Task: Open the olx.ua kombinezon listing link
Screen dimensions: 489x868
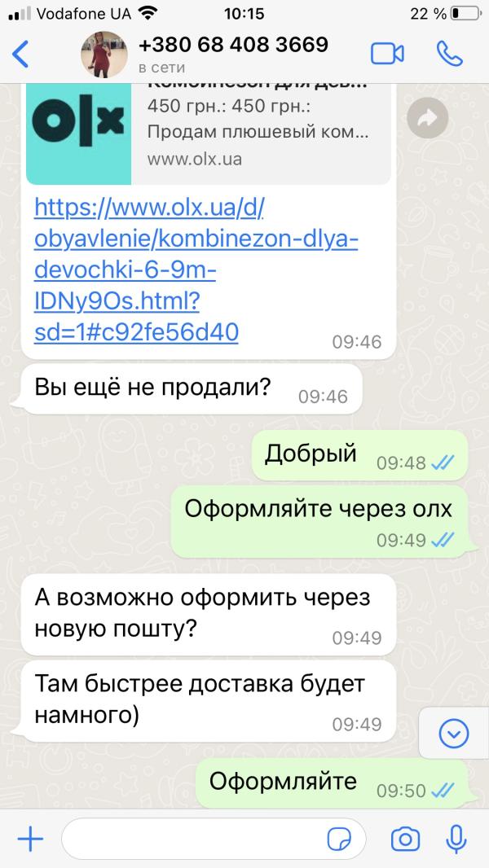Action: pyautogui.click(x=196, y=270)
